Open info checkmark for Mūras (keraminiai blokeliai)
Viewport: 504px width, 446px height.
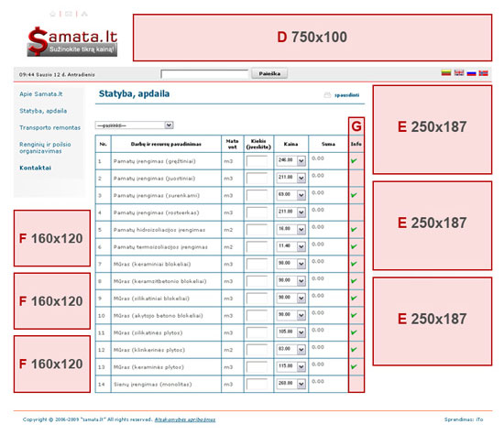354,264
